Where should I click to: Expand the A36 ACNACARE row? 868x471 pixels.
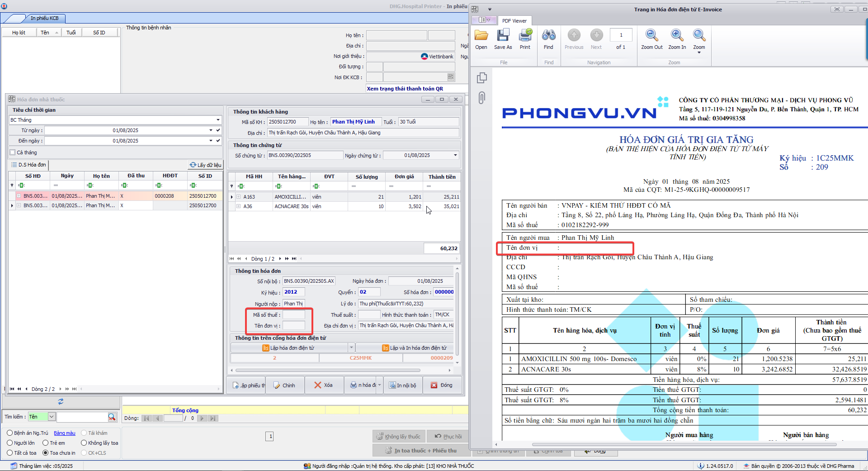[238, 206]
